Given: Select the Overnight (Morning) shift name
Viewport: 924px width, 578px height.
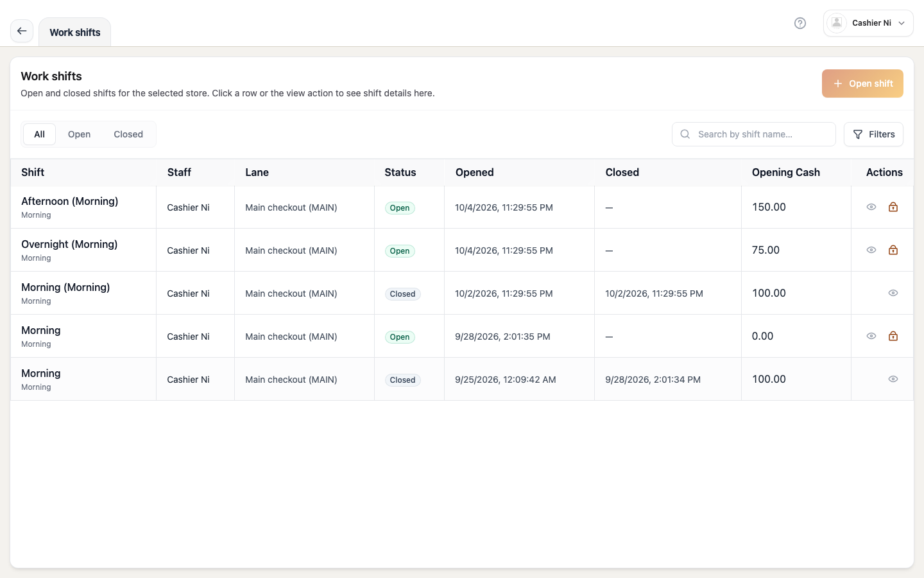Looking at the screenshot, I should tap(69, 244).
